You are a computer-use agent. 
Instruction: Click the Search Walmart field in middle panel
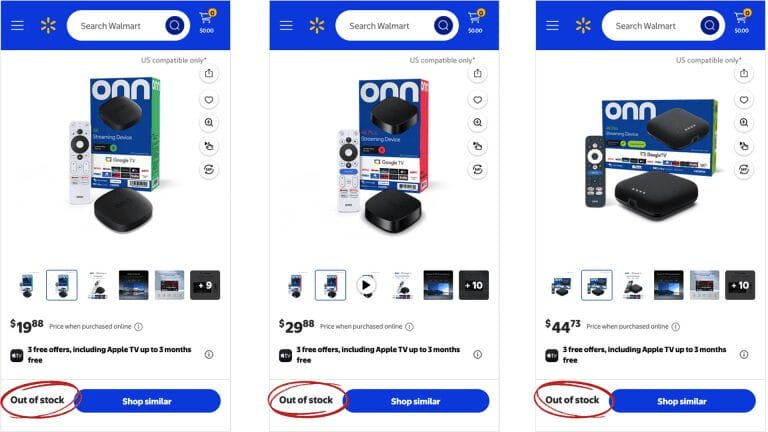click(x=386, y=25)
